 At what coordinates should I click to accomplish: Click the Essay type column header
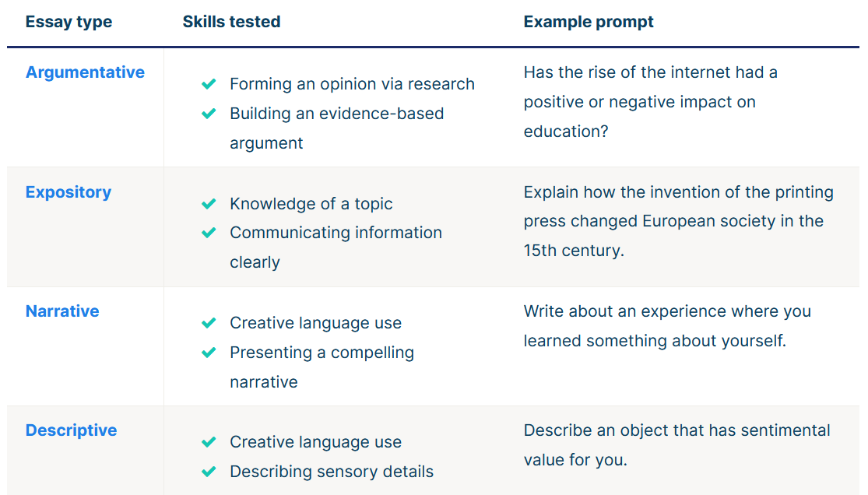click(x=69, y=22)
